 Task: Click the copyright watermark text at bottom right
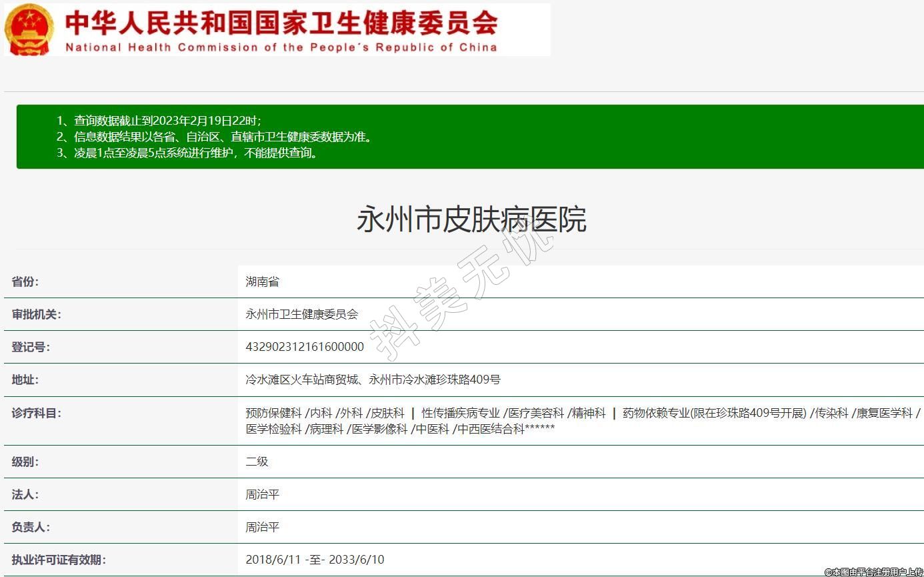[x=873, y=572]
